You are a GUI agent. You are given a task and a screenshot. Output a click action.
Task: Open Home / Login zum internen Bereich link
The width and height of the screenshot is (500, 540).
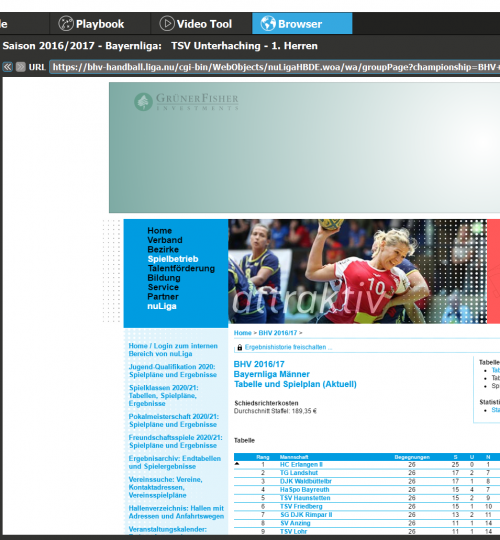point(173,350)
